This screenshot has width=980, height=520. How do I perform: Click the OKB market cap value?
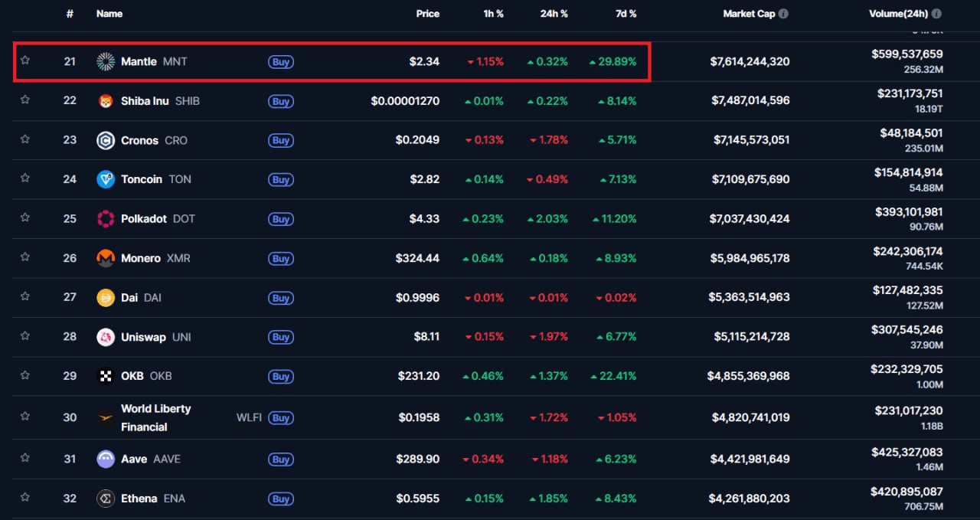(x=748, y=376)
